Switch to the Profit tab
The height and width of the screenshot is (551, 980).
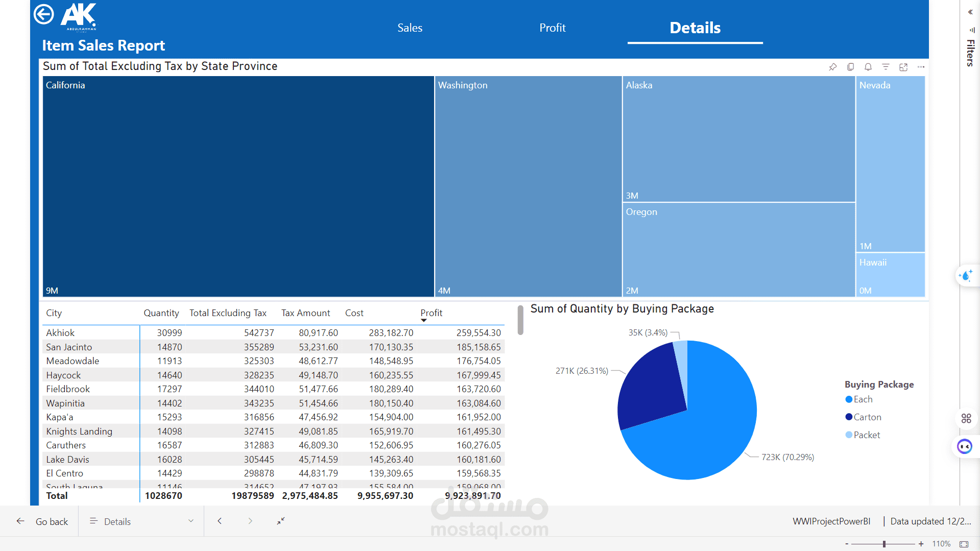tap(553, 28)
